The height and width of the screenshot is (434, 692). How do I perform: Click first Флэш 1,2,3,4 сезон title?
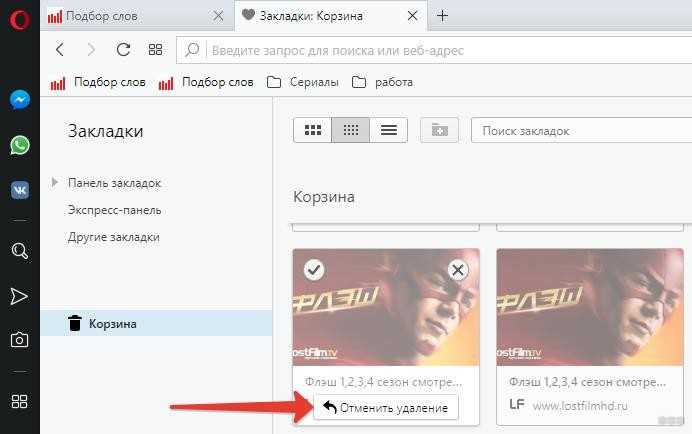tap(383, 381)
